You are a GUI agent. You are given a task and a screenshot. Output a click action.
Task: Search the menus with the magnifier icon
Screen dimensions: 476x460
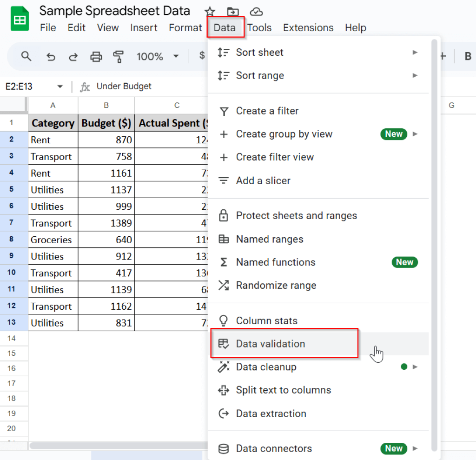point(26,56)
